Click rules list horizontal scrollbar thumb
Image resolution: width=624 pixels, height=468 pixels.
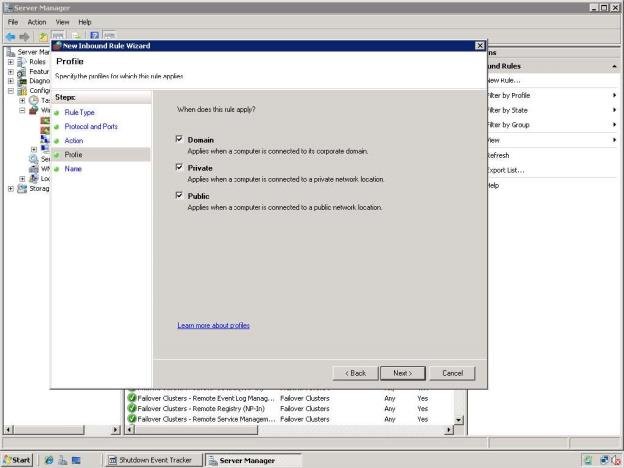[x=196, y=430]
